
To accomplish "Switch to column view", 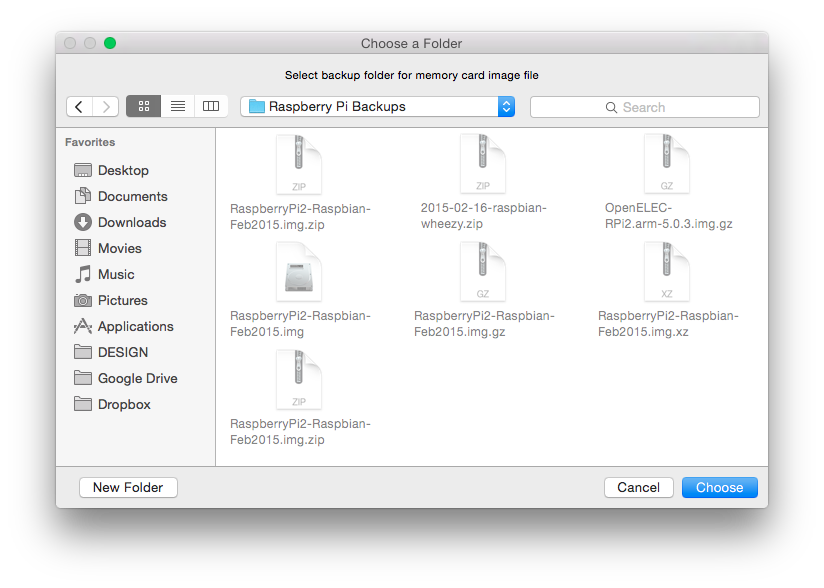I will click(x=211, y=106).
